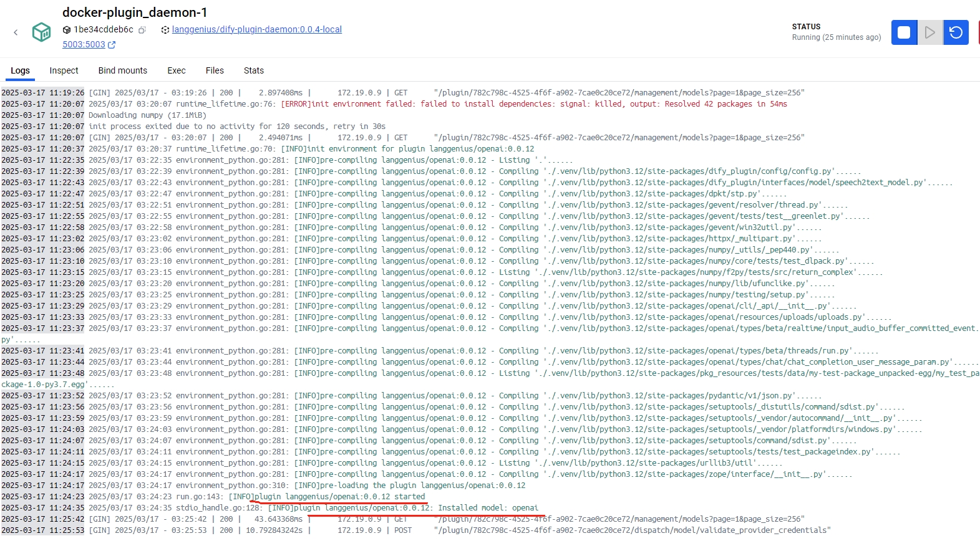Viewport: 980px width, 541px height.
Task: Click the log line compiling numpy/_utils/_pep440.py
Action: [420, 250]
